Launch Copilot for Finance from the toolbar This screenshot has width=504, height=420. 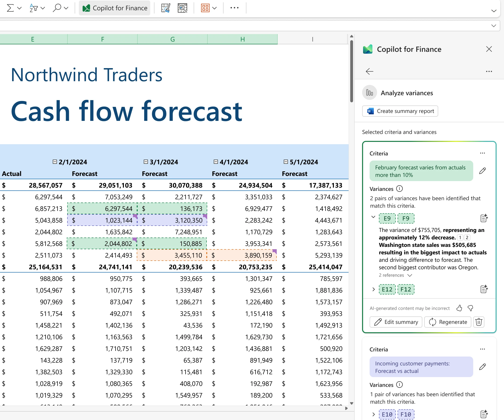[115, 8]
